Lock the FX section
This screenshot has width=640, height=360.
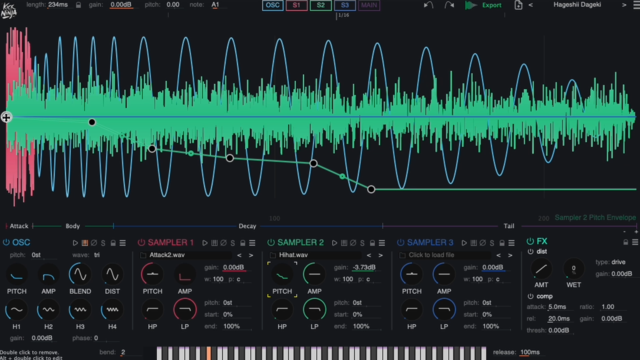[625, 242]
